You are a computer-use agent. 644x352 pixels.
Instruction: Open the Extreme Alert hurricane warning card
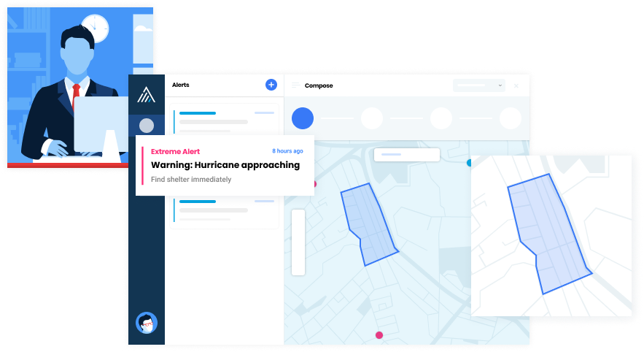[225, 165]
